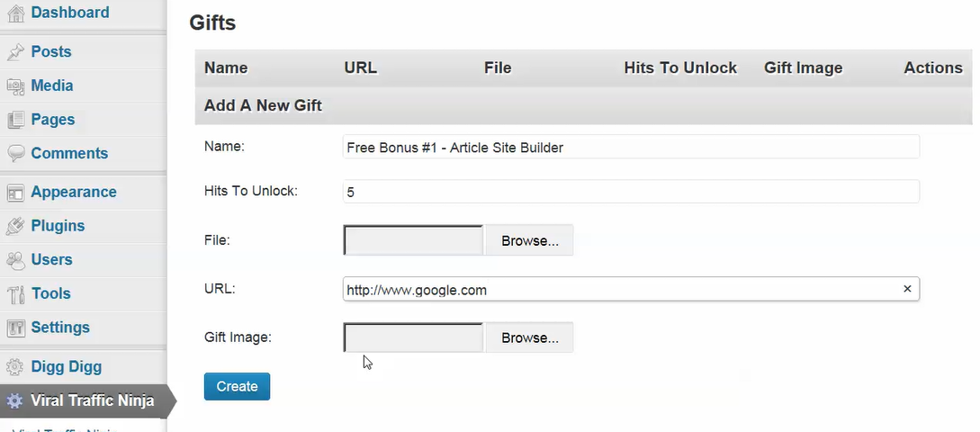Click the Posts pushpin icon
980x432 pixels.
(14, 52)
